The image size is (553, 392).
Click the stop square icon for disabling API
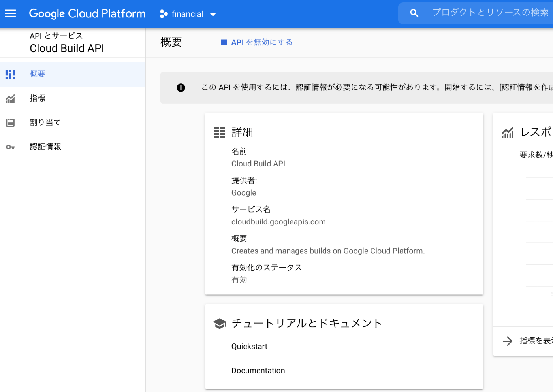[x=224, y=42]
